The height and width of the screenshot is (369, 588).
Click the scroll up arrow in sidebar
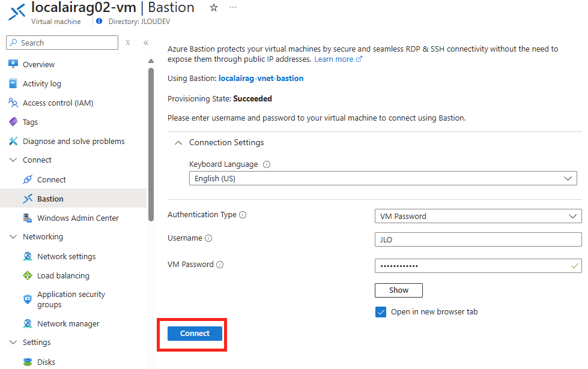(151, 61)
